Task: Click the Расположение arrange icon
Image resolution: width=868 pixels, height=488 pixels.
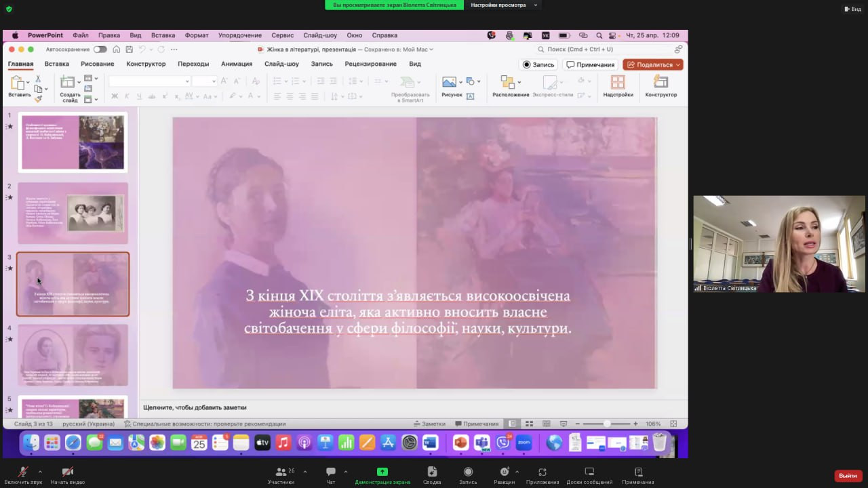Action: 507,83
